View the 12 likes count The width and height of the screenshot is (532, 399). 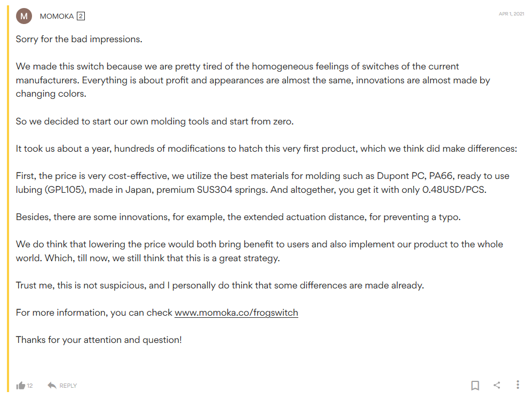(x=30, y=386)
